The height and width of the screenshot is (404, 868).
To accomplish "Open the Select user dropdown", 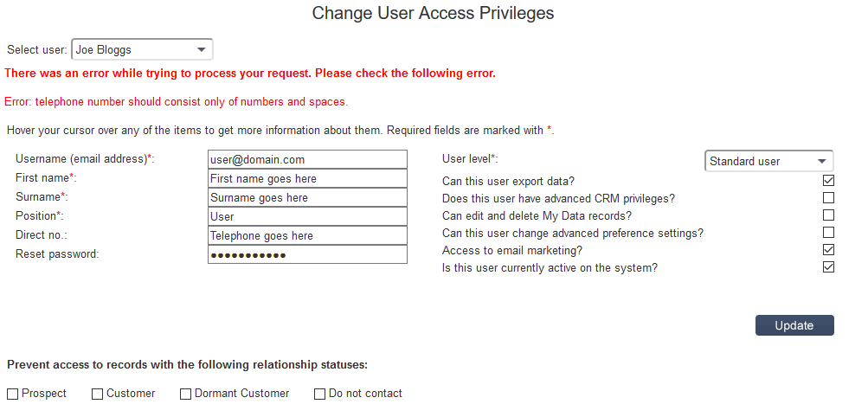I will coord(142,50).
